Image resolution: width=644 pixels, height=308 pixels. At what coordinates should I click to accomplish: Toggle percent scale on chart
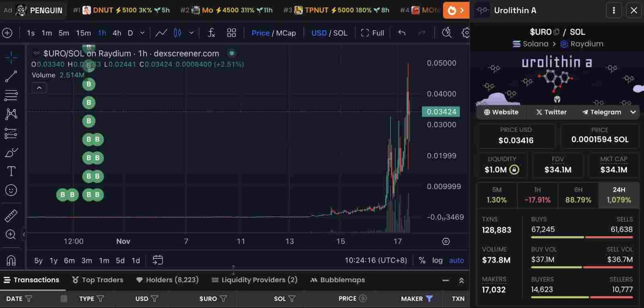coord(422,260)
